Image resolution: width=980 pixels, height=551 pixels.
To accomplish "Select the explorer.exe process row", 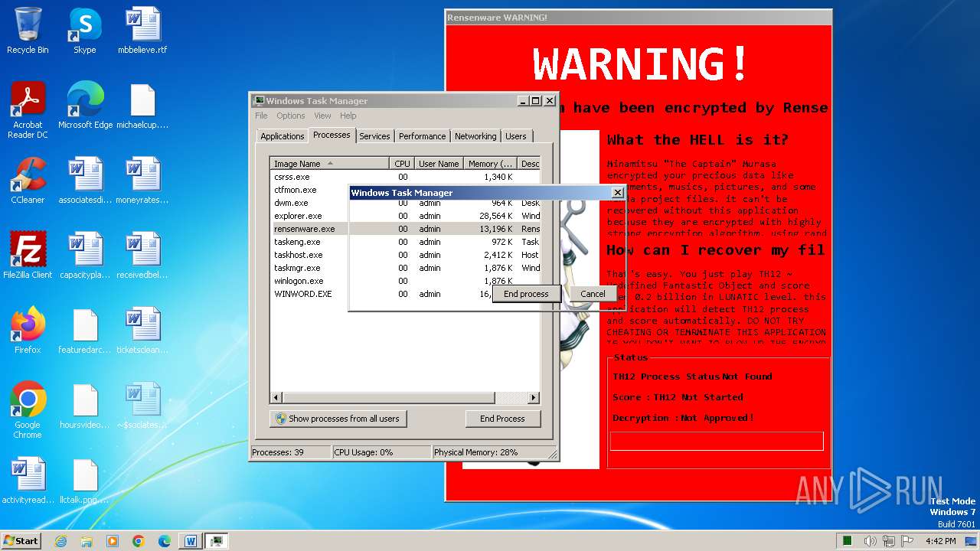I will [x=406, y=216].
